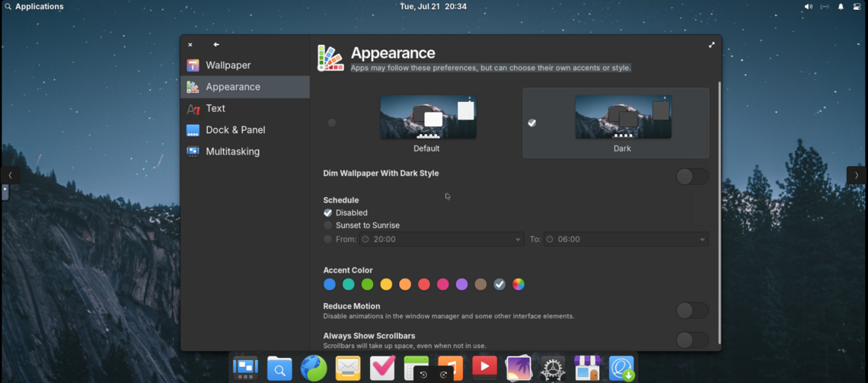Open Multitasking View from the dock

[x=245, y=368]
